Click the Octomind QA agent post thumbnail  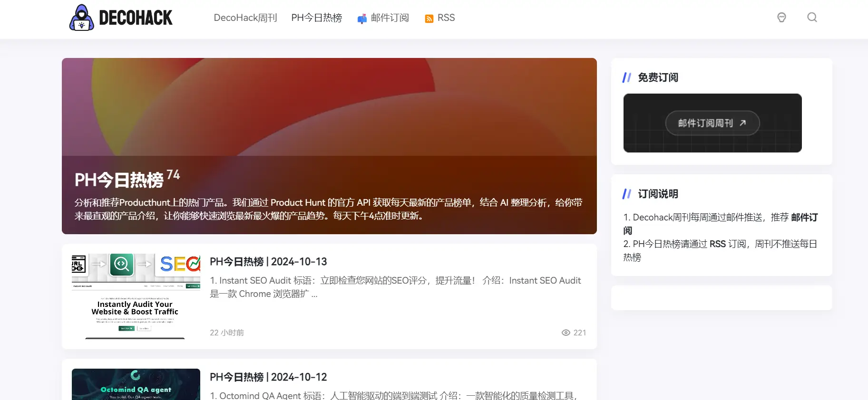(136, 384)
